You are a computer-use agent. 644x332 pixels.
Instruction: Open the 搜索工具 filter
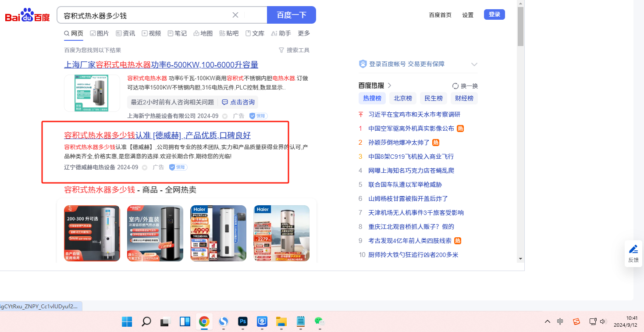[294, 50]
